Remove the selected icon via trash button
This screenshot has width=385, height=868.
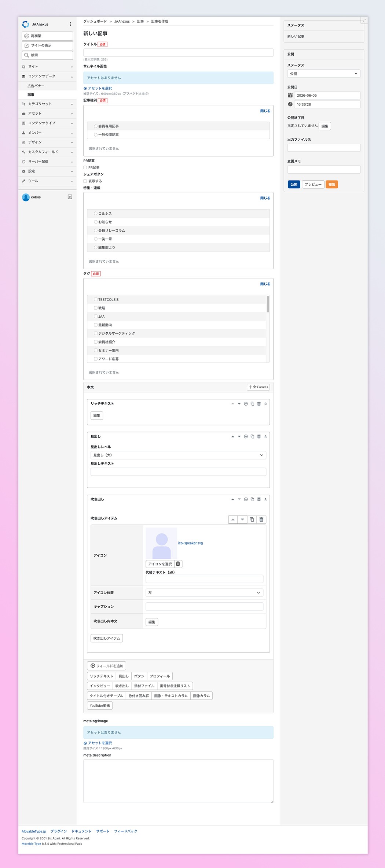(178, 564)
